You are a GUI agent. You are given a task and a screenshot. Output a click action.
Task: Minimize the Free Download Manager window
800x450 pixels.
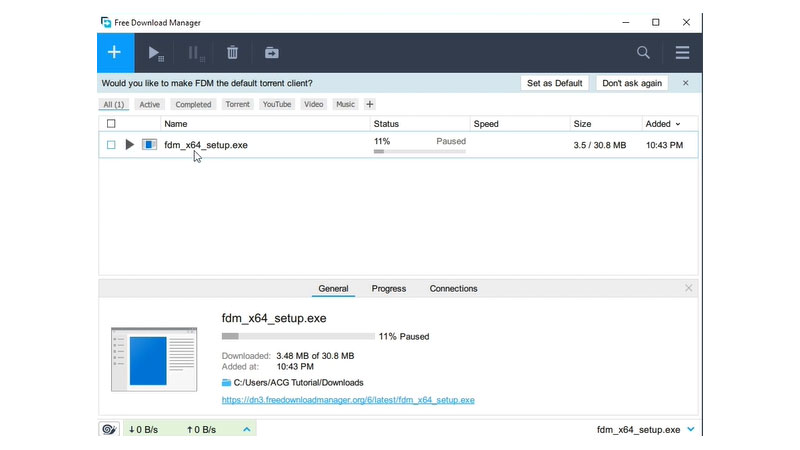click(x=626, y=22)
